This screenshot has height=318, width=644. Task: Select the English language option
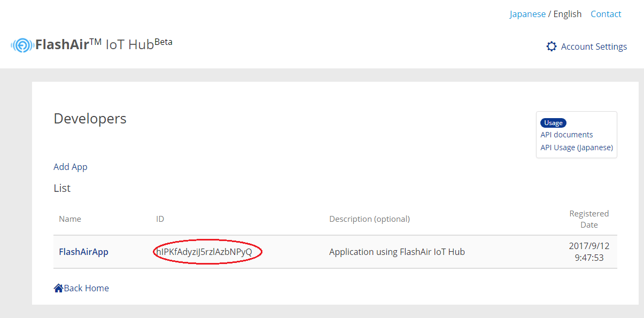coord(567,13)
